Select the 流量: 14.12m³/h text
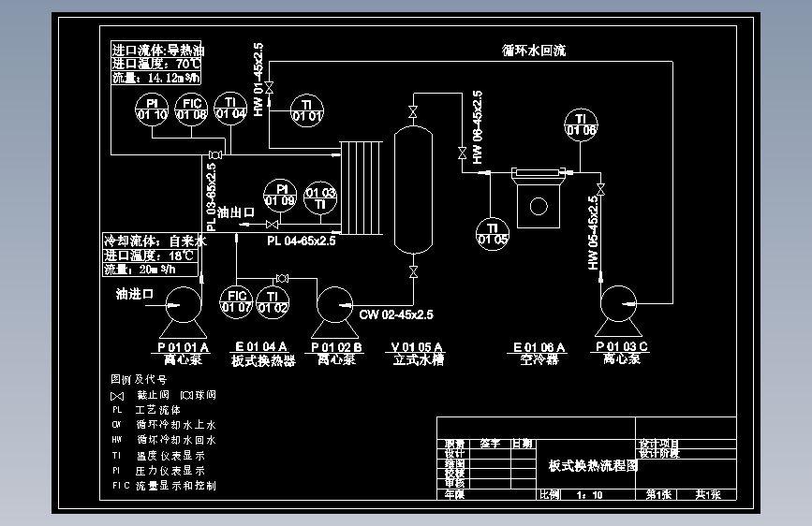 tap(155, 78)
